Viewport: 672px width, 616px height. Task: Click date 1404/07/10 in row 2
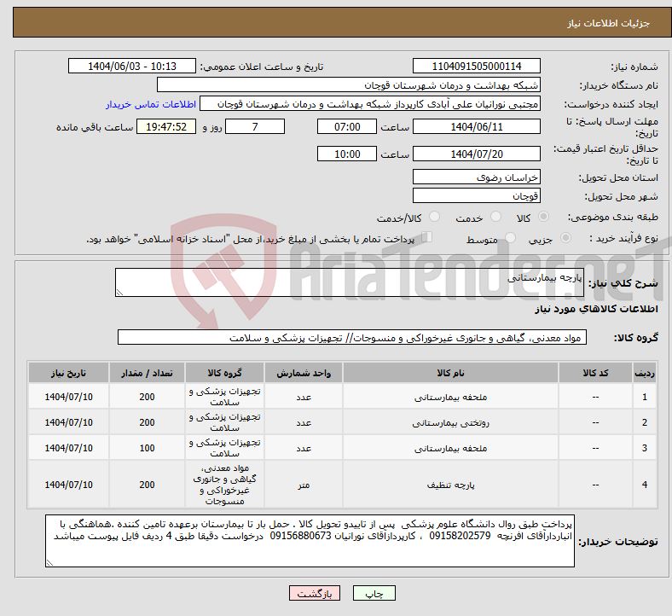coord(68,423)
